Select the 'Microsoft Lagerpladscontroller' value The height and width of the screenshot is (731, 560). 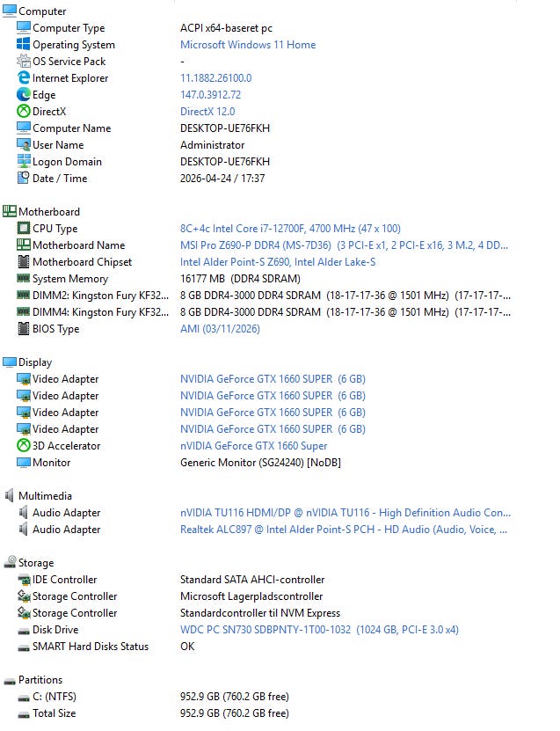251,596
